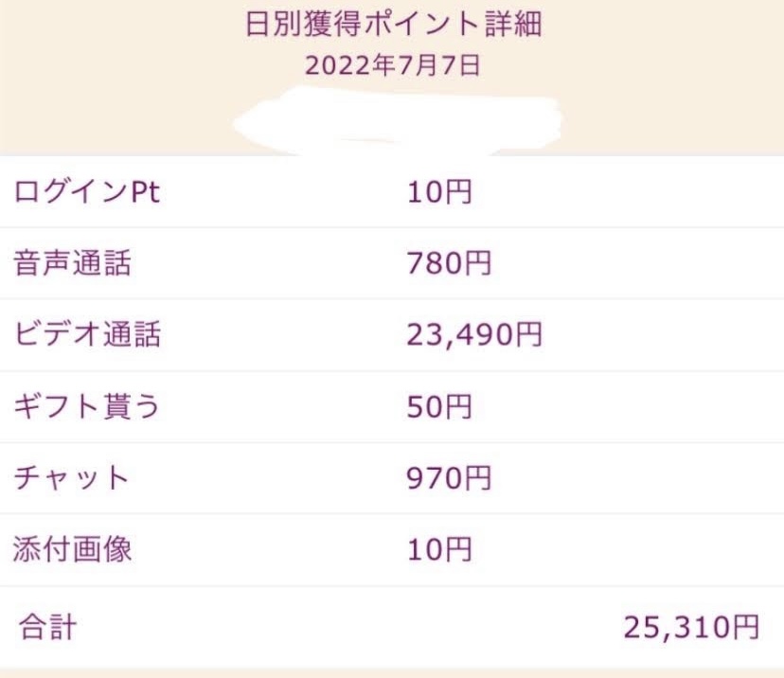Click the 23,490円 video call amount
This screenshot has height=678, width=784.
coord(474,334)
